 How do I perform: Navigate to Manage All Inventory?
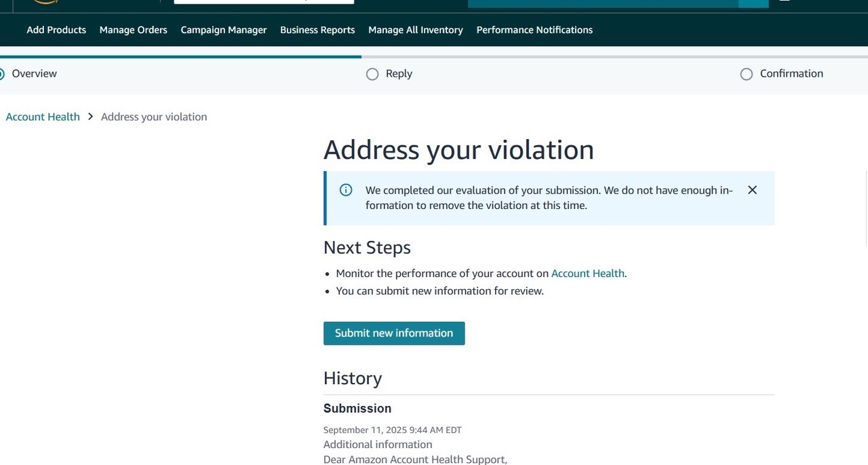click(416, 30)
